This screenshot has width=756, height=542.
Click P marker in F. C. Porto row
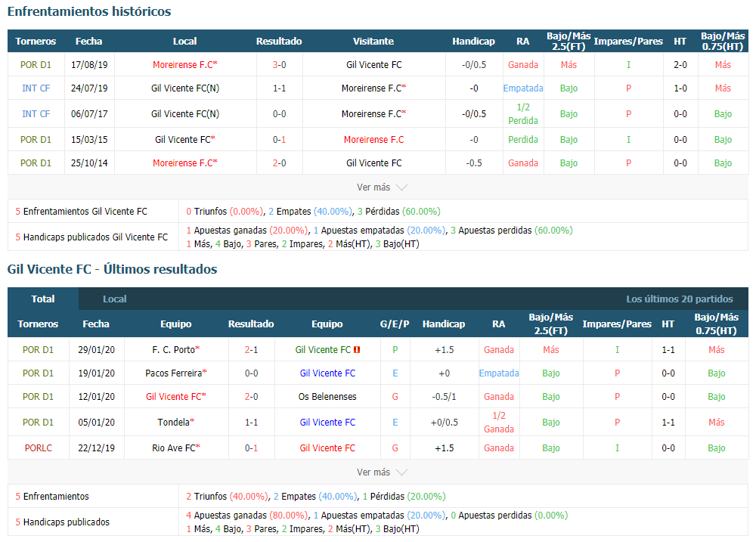tap(395, 349)
